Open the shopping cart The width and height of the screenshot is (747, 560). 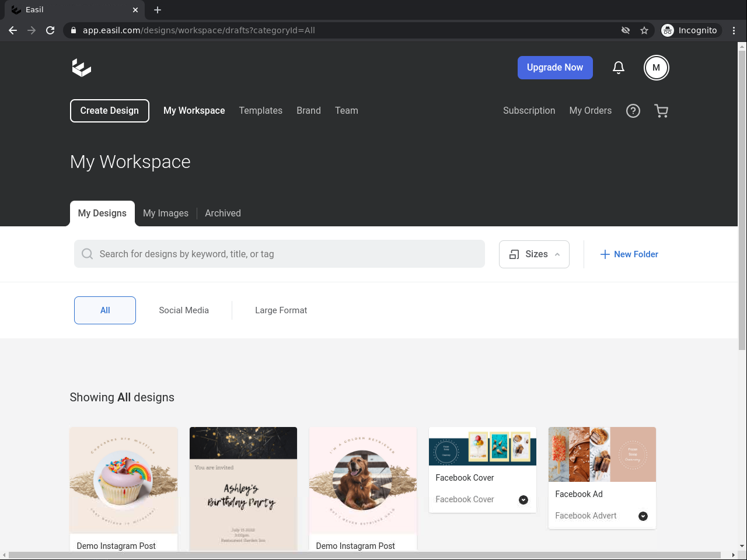click(661, 111)
